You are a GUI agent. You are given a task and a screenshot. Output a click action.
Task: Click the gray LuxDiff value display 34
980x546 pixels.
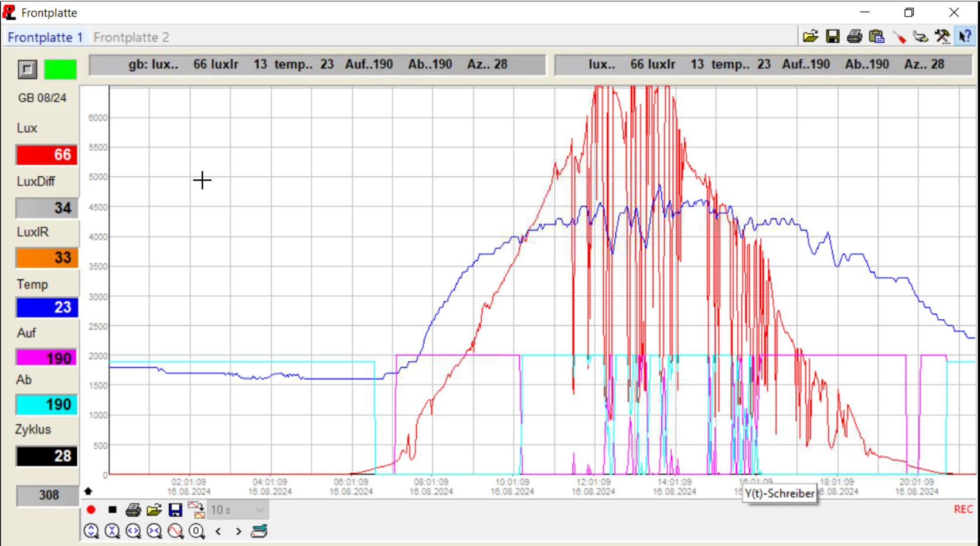pos(47,208)
